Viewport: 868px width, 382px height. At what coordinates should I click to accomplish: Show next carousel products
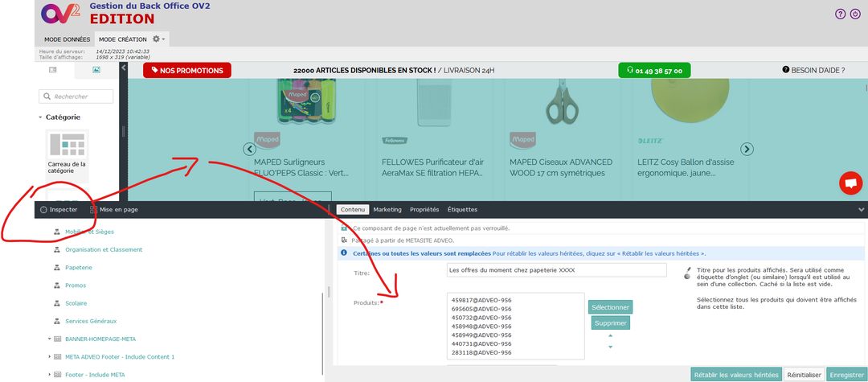coord(747,149)
